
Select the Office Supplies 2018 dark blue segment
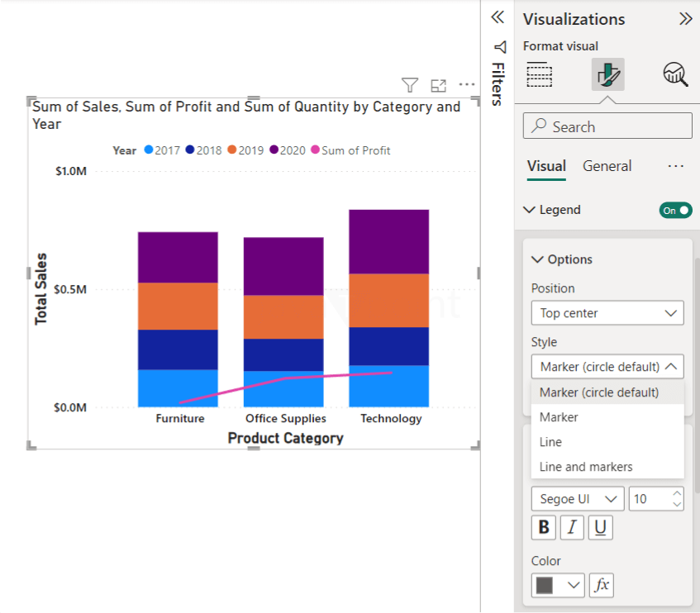point(283,354)
